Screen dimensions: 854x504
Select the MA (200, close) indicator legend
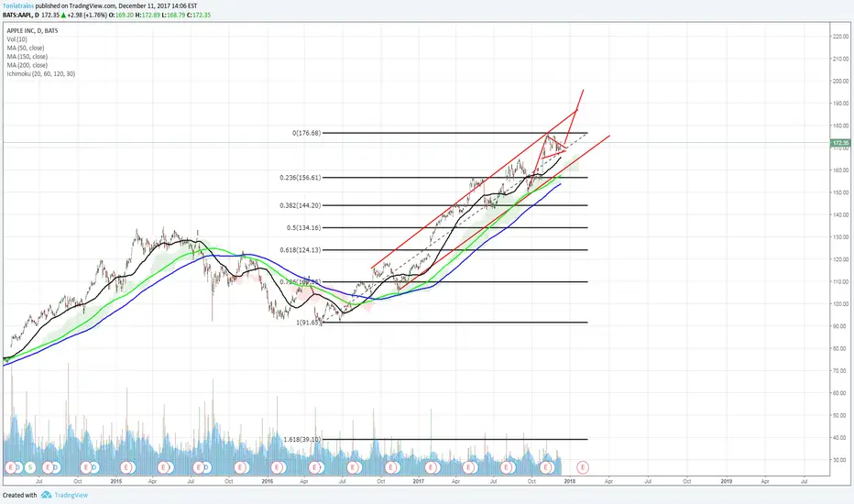pos(27,65)
